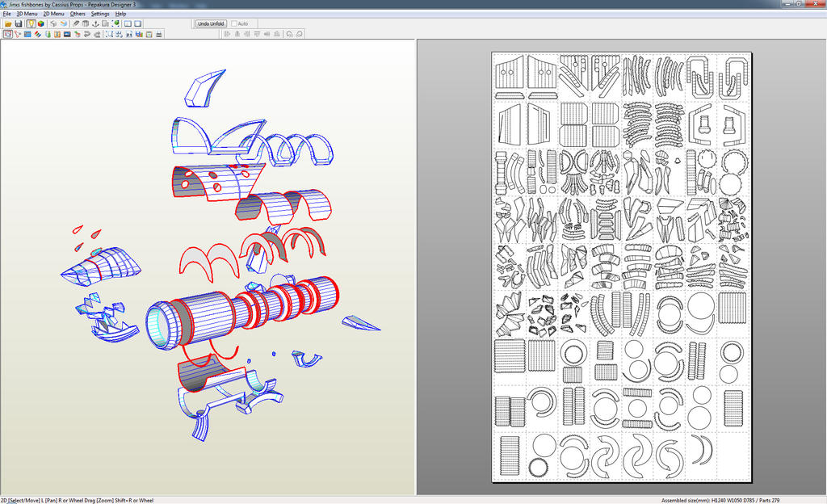827x504 pixels.
Task: Open the Help menu
Action: pyautogui.click(x=121, y=14)
